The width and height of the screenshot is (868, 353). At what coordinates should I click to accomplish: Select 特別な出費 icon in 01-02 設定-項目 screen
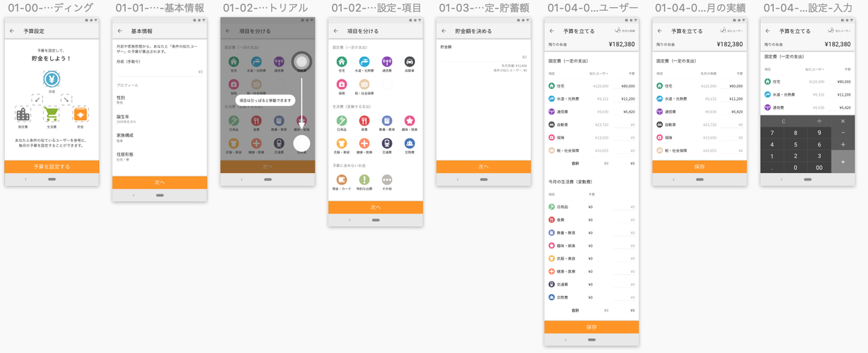tap(364, 180)
